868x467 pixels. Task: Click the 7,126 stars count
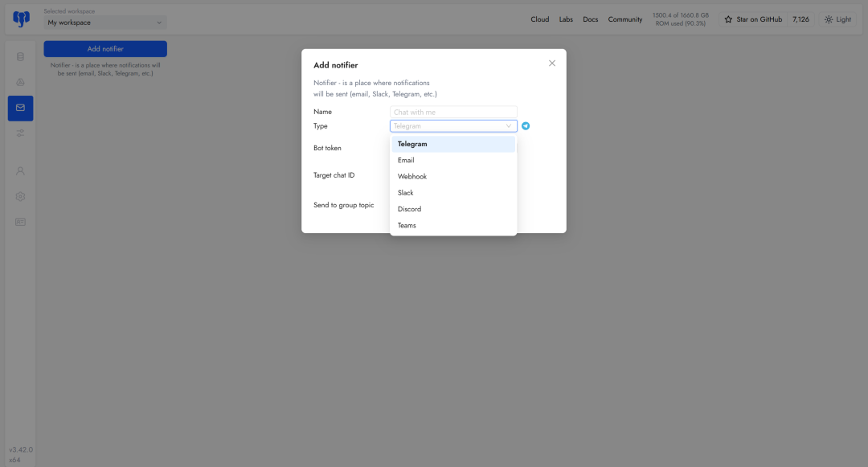click(800, 19)
